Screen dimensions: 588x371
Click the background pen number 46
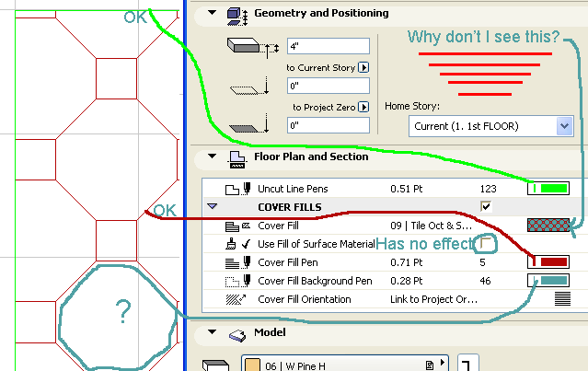coord(485,281)
